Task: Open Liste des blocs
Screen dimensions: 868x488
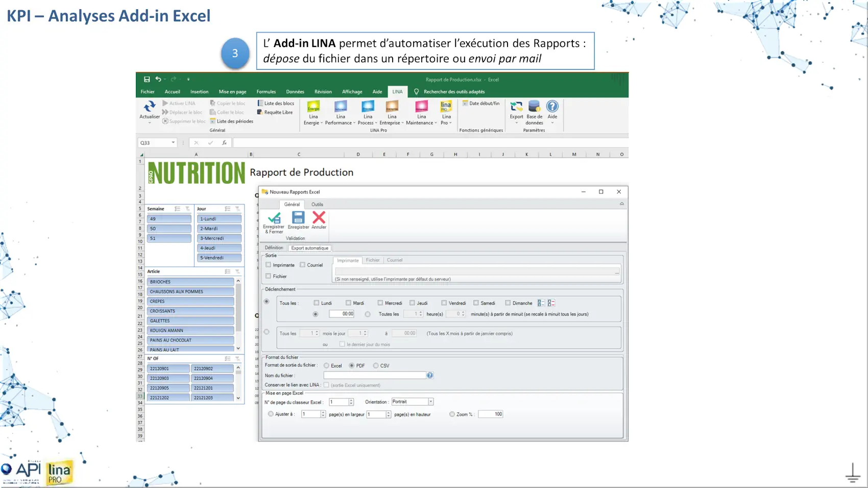Action: [276, 103]
